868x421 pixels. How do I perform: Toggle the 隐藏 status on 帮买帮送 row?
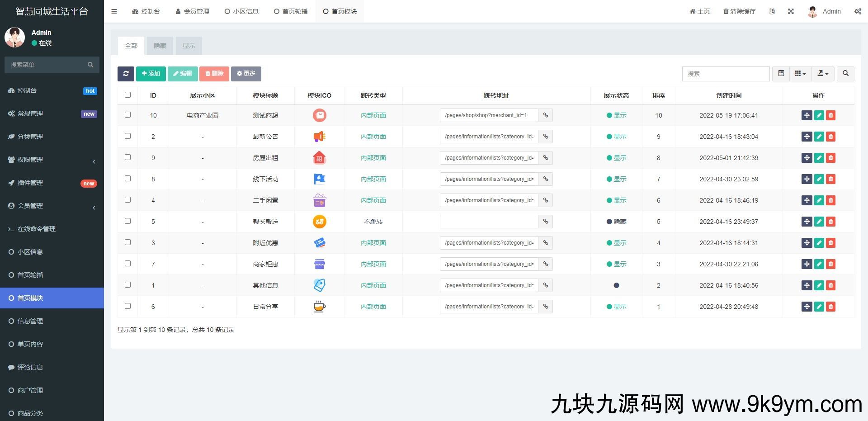point(616,222)
